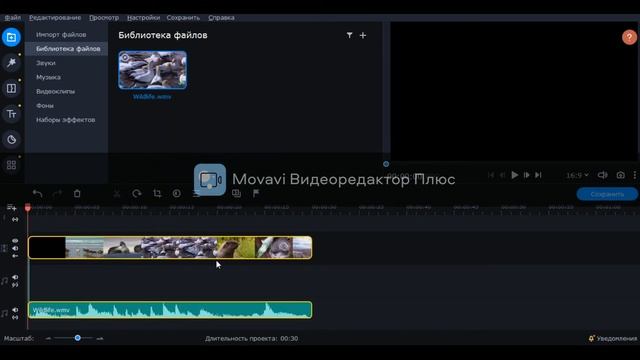The width and height of the screenshot is (640, 360).
Task: Open the overlay picture-in-picture tool
Action: [236, 193]
